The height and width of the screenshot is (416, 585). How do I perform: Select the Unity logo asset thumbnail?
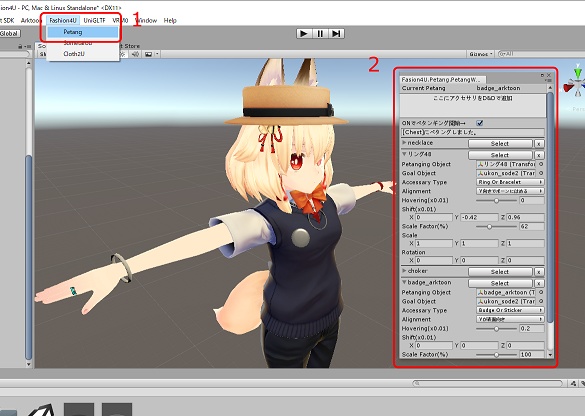(x=42, y=410)
